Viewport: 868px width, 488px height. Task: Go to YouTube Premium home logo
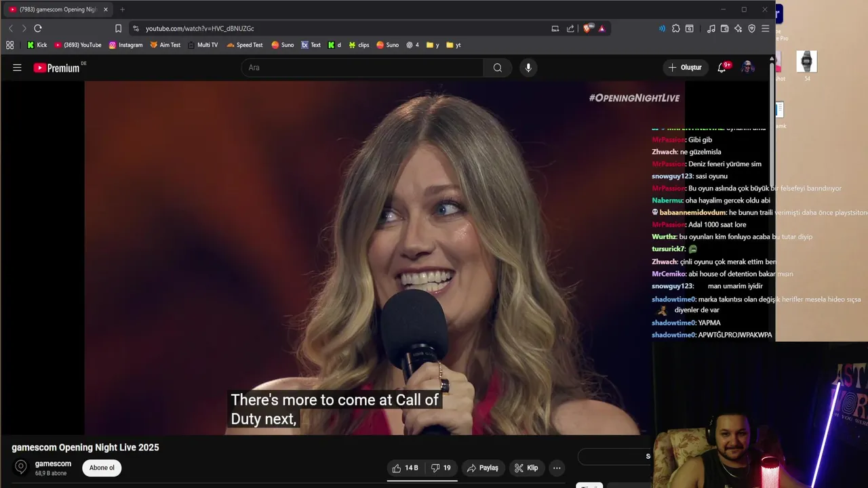(x=56, y=68)
